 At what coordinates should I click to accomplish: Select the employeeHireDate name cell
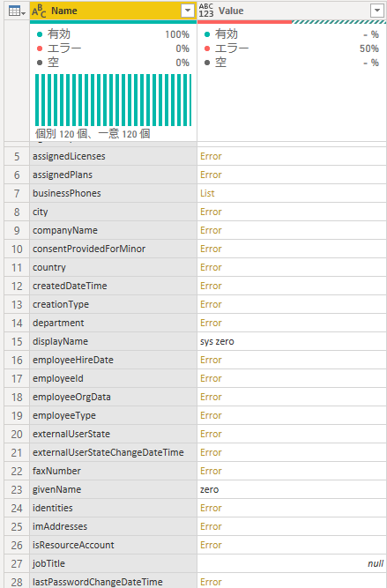[113, 360]
